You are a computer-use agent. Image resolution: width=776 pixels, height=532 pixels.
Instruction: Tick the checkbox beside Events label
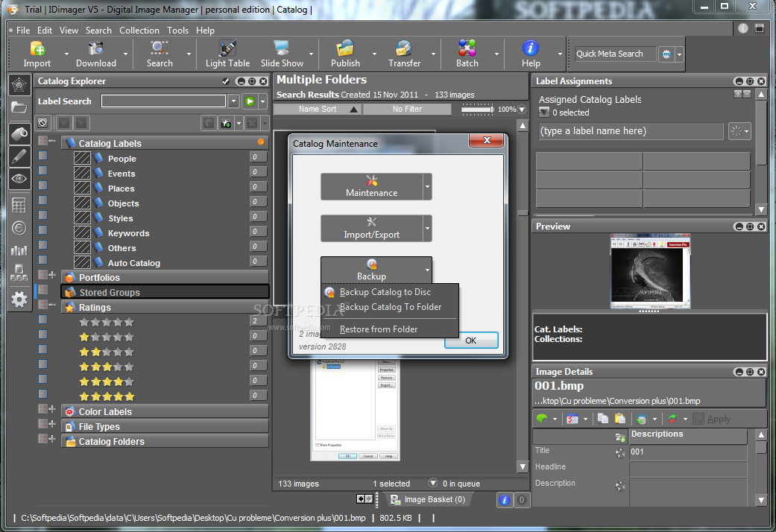click(x=43, y=170)
